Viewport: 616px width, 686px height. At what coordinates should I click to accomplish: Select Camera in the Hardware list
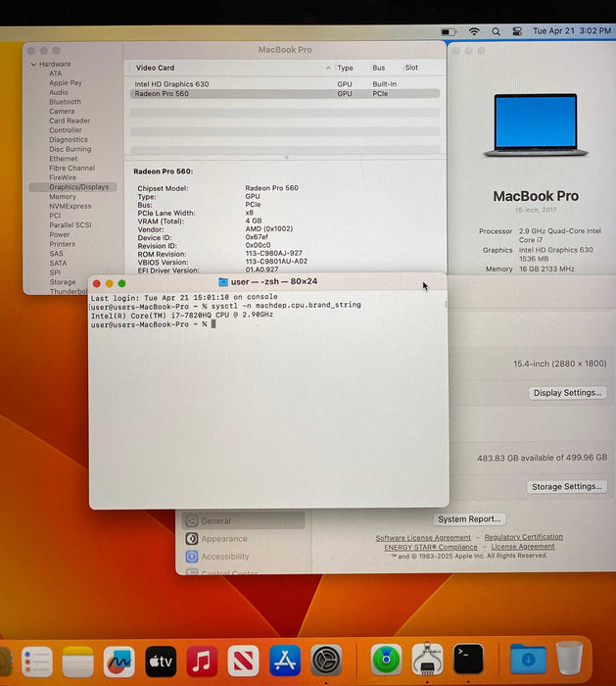point(62,111)
